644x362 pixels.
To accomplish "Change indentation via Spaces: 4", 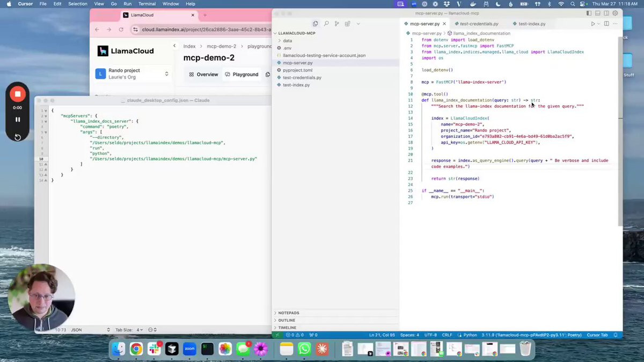I will [x=409, y=335].
